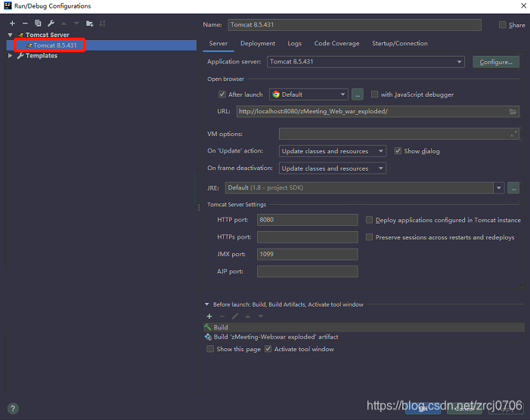Open the edit templates wrench icon
530x420 pixels.
pos(51,23)
